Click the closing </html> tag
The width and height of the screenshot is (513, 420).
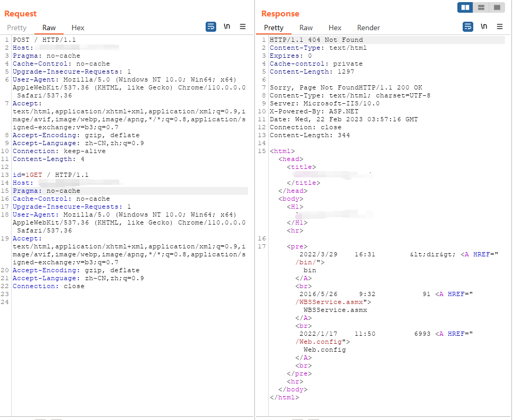[x=284, y=397]
